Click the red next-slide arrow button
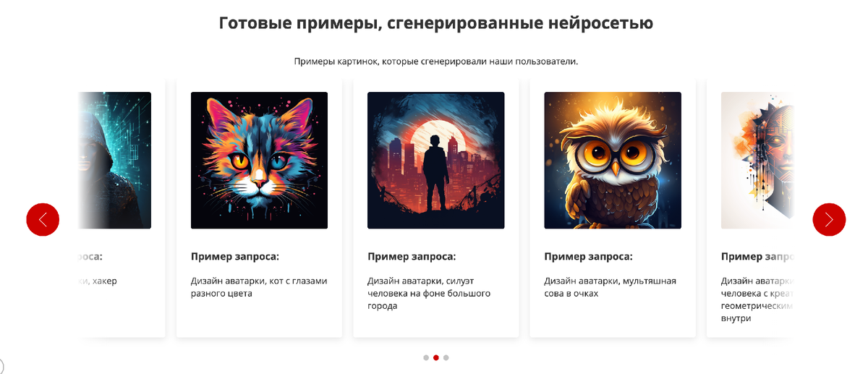 pos(829,219)
